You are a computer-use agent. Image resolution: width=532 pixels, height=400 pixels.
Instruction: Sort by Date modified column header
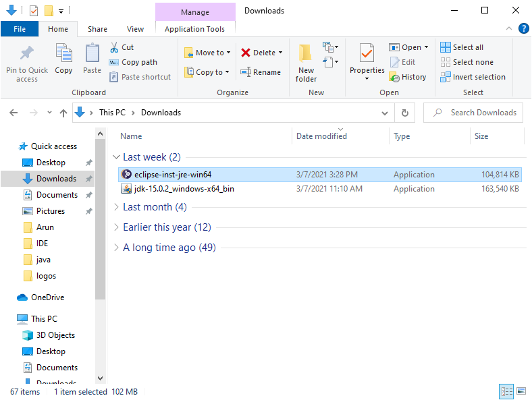click(x=321, y=136)
